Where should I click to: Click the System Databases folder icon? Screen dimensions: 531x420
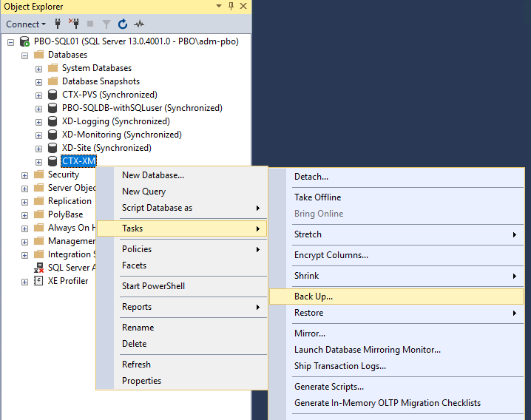coord(53,68)
